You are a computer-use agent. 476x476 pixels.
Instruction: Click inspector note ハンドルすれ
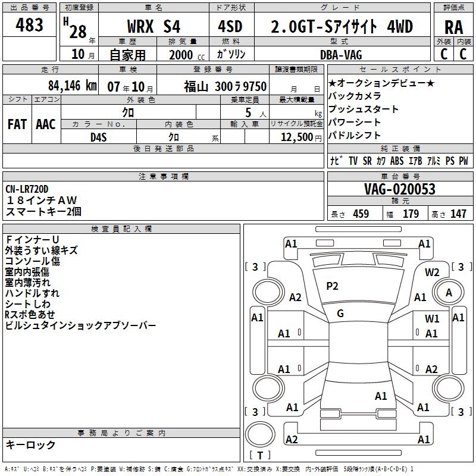[x=32, y=293]
